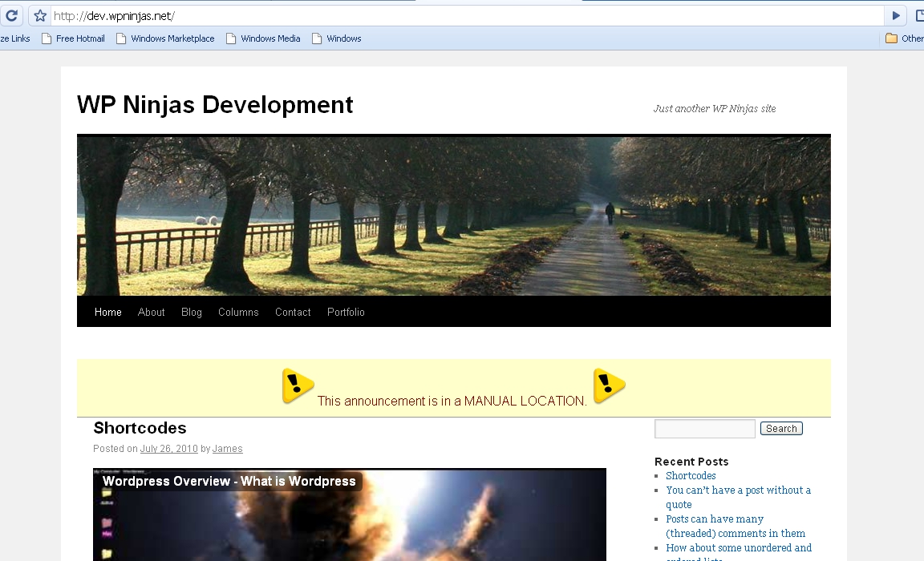The image size is (924, 561).
Task: Click the author link James
Action: [x=227, y=449]
